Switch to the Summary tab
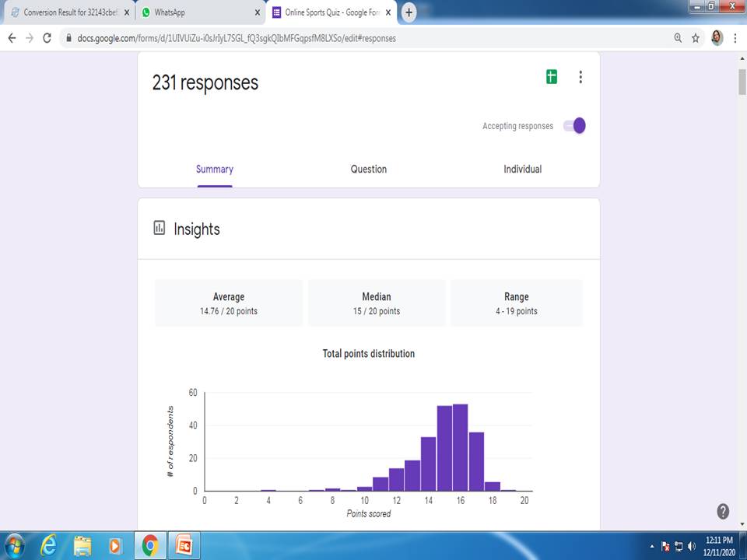 (215, 170)
